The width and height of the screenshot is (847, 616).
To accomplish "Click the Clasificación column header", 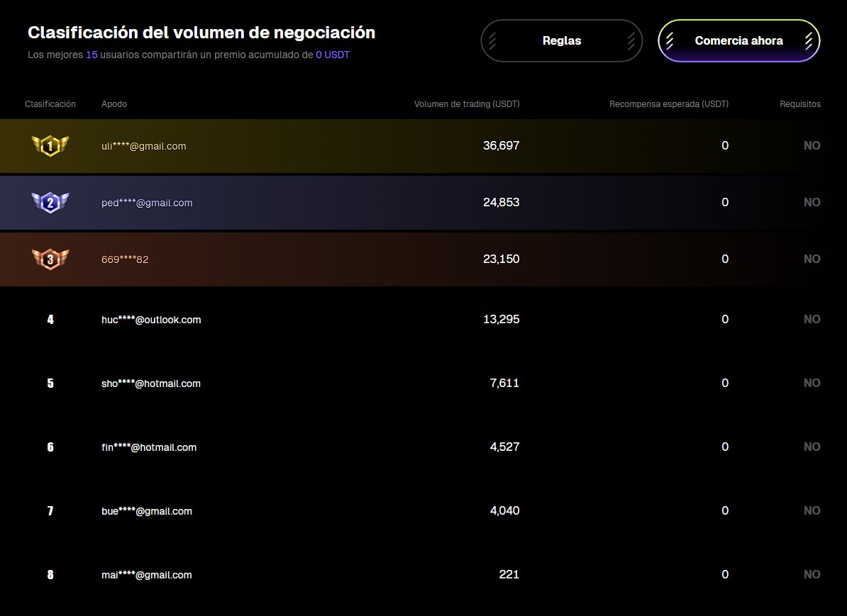I will pos(50,103).
